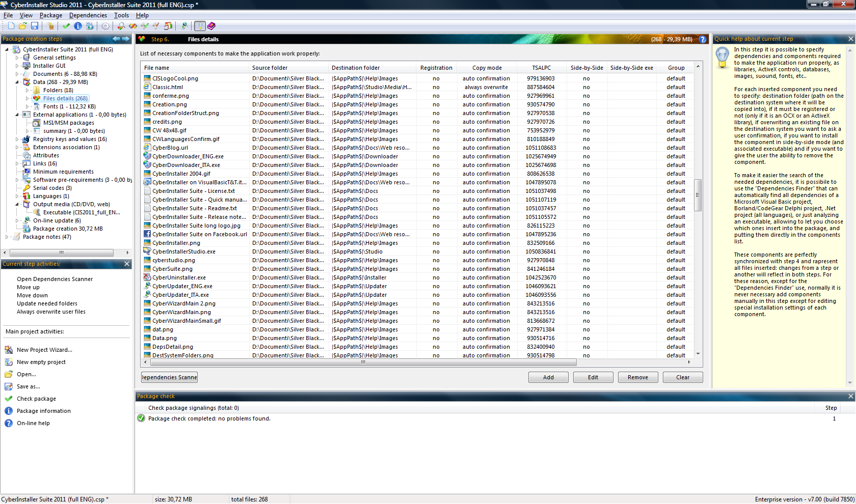
Task: Click the blue question mark icon in step header
Action: (x=703, y=39)
